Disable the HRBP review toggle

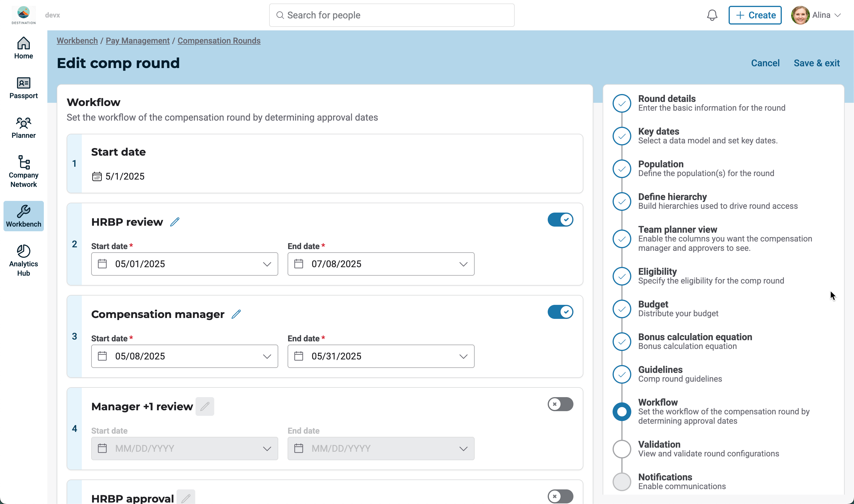coord(560,219)
